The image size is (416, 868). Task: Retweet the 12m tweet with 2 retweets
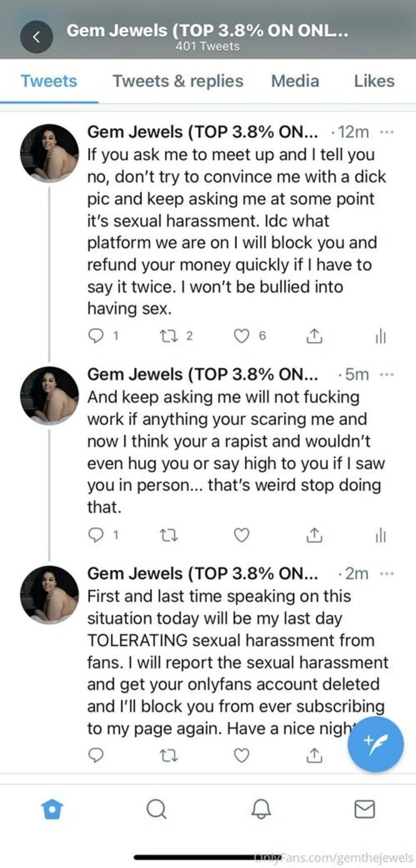(169, 336)
